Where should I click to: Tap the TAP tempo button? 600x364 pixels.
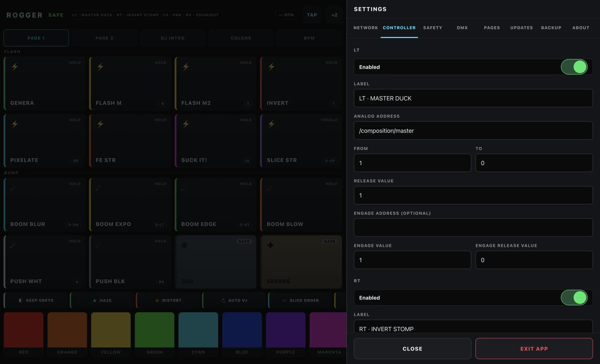click(x=312, y=15)
